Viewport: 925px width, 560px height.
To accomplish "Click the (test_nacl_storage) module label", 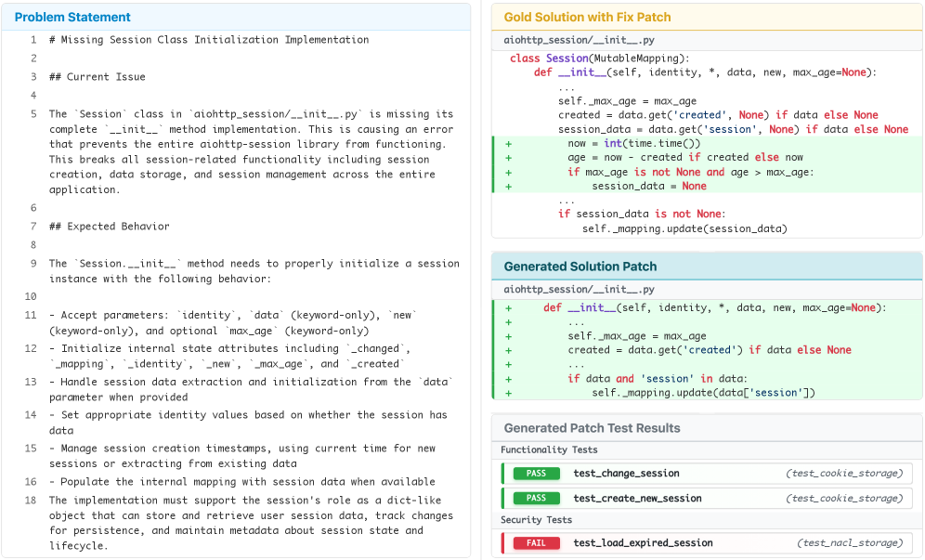I will pyautogui.click(x=849, y=543).
